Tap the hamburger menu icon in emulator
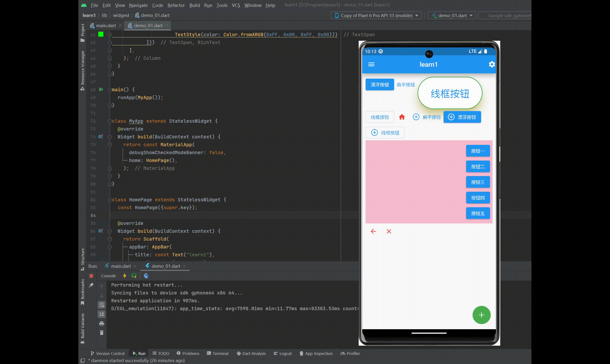This screenshot has width=610, height=364. tap(371, 65)
